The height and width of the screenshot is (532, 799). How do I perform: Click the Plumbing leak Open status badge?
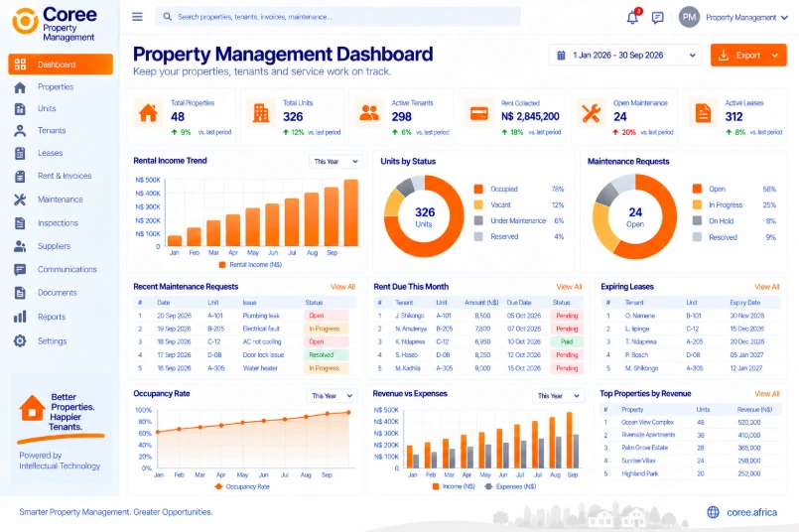pos(327,316)
